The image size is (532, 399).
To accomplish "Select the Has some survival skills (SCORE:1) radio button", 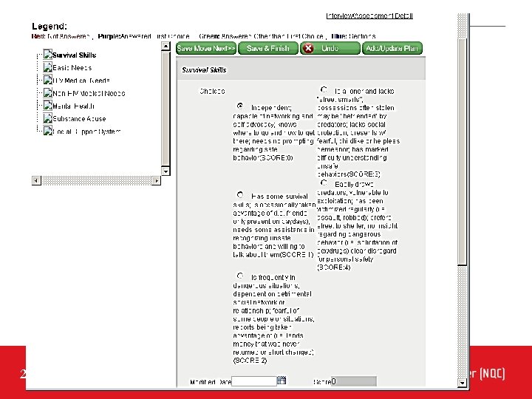I will coord(240,195).
